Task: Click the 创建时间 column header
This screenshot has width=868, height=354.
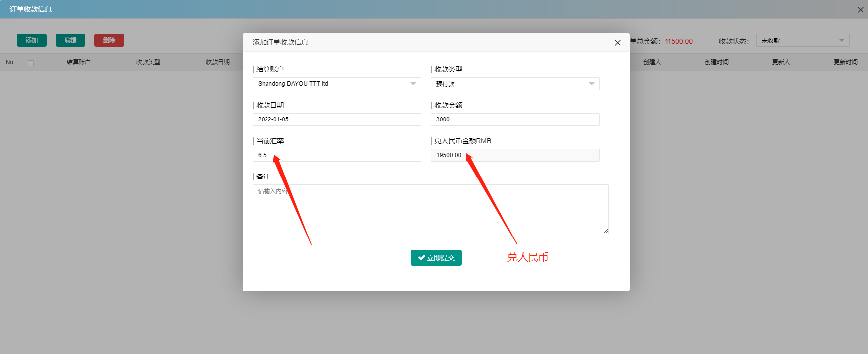Action: 717,62
